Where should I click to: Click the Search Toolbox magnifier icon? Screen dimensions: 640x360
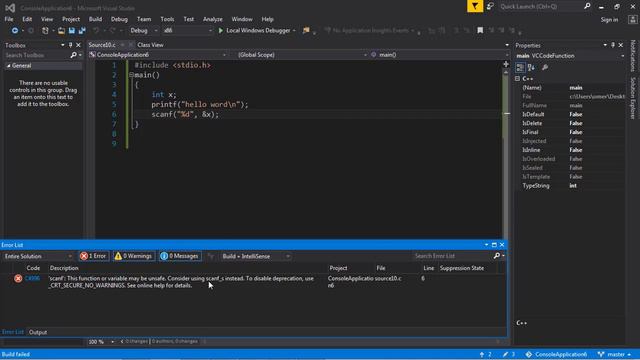[73, 55]
